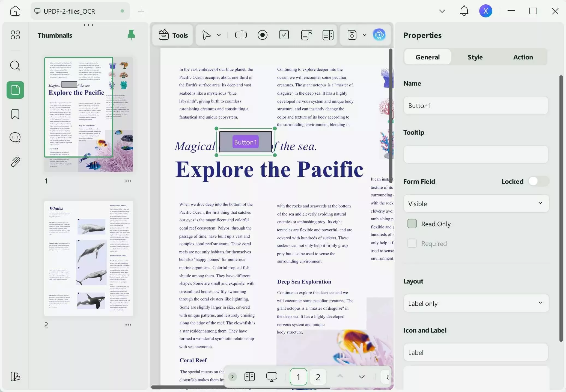Image resolution: width=566 pixels, height=392 pixels.
Task: Switch to the Style tab
Action: 475,57
